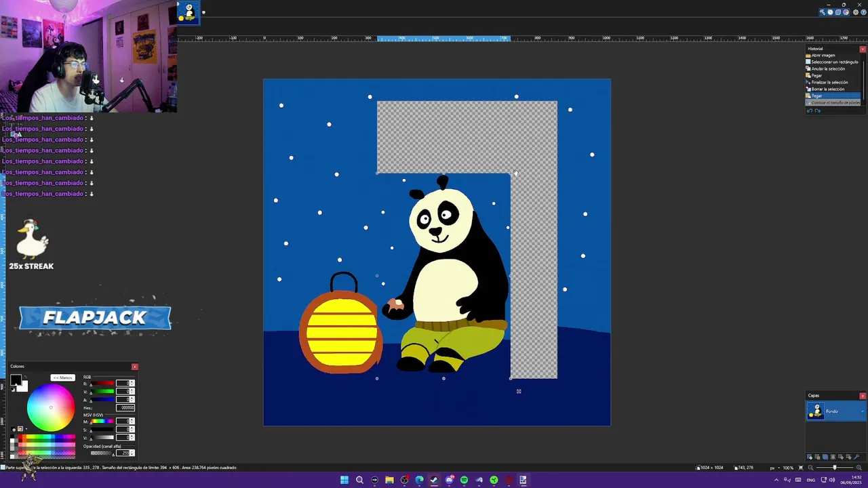Delete the layer in Capas panel
868x488 pixels.
tap(817, 457)
